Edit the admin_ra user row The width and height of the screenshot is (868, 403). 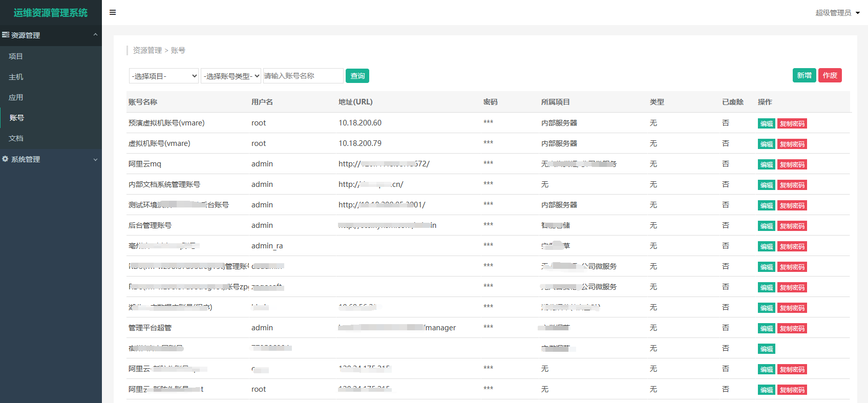[766, 246]
